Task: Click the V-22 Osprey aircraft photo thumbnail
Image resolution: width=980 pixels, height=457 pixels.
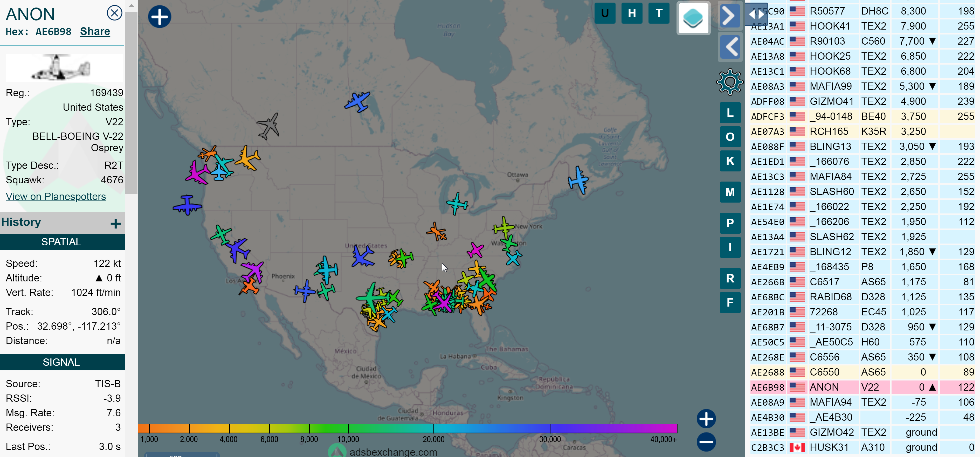Action: coord(64,68)
